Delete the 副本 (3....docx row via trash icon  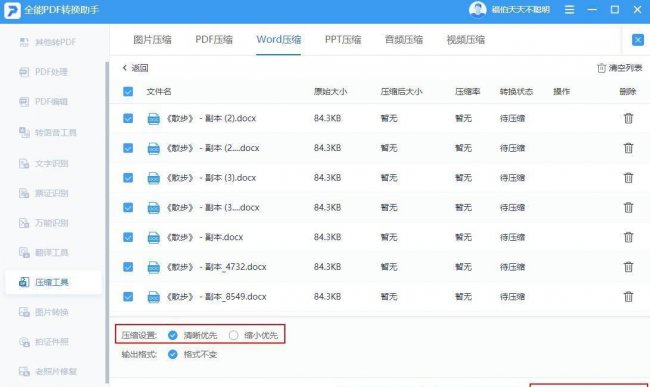point(628,207)
